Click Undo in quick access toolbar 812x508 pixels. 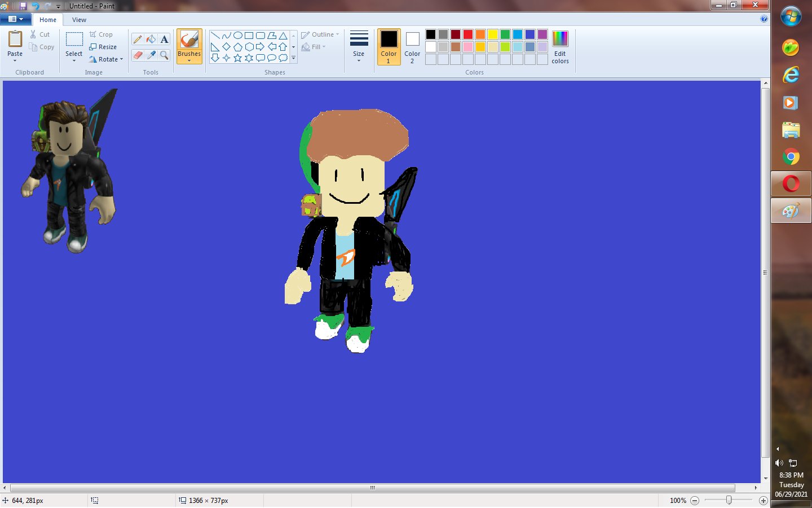(x=36, y=6)
